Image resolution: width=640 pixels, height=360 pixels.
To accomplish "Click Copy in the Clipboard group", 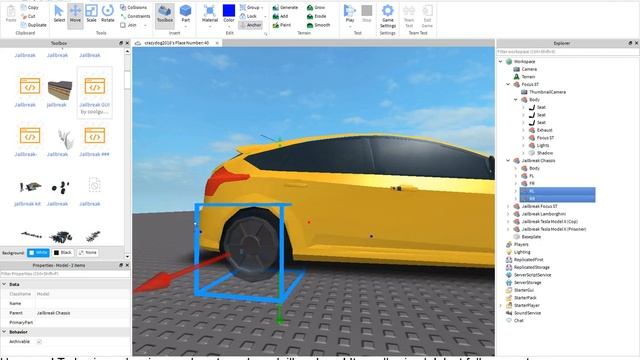I will pos(29,7).
